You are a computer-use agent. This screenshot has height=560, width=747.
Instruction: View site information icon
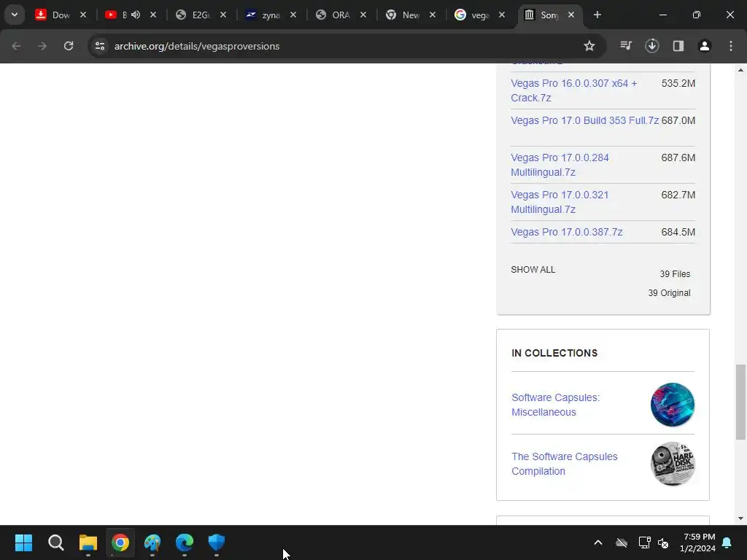coord(100,46)
